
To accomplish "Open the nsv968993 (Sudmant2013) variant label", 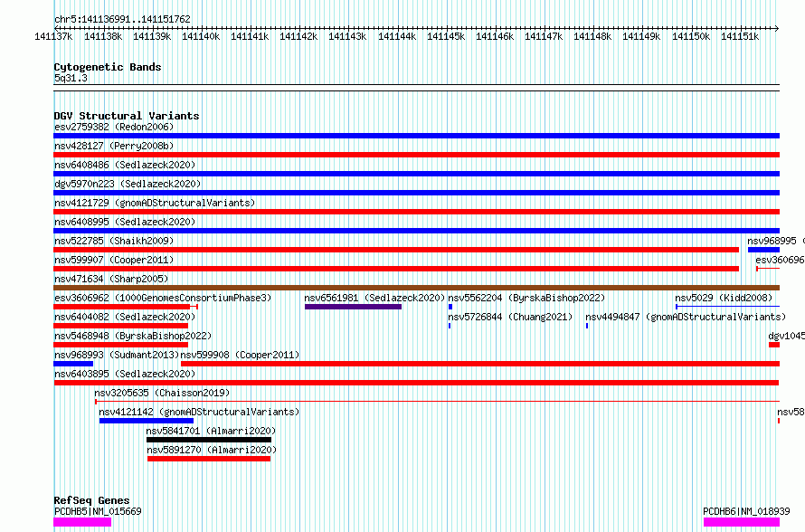I will 117,355.
